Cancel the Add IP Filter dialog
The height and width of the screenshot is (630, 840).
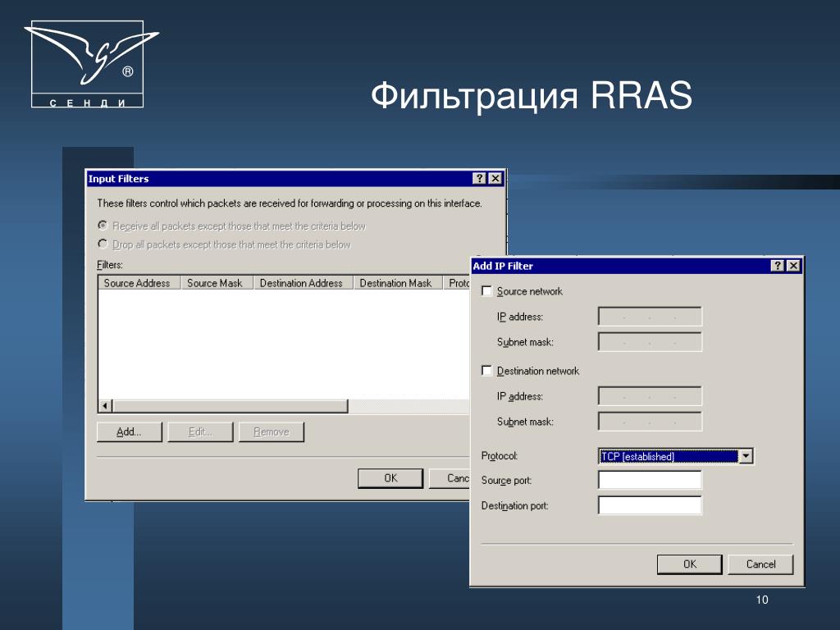click(760, 564)
